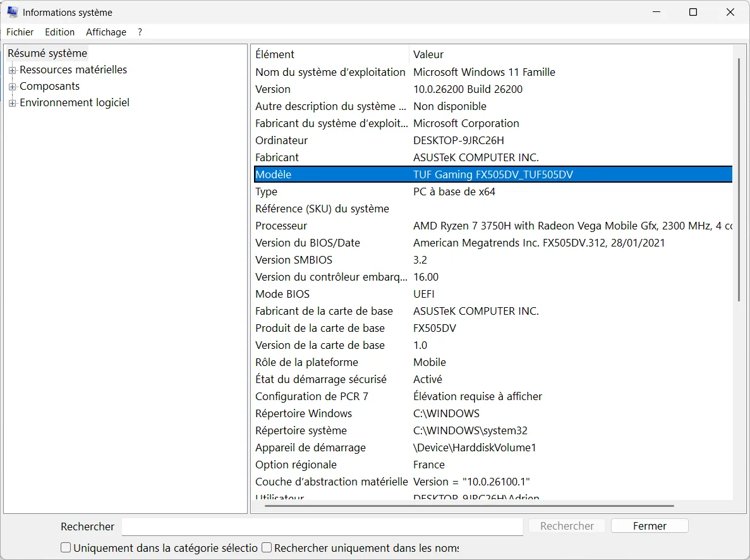Select the Référence (SKU) du système row
Viewport: 750px width, 560px height.
coord(493,209)
